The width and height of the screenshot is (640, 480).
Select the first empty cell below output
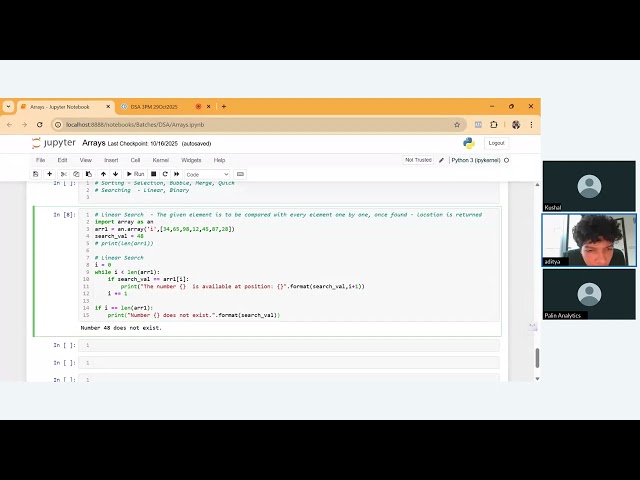pyautogui.click(x=289, y=345)
